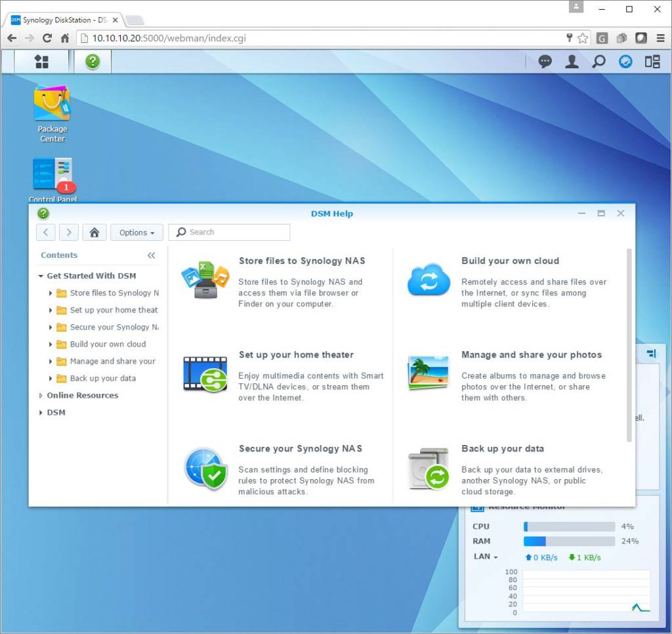Toggle the Widgets panel icon
Screen dimensions: 672x634
pyautogui.click(x=652, y=62)
